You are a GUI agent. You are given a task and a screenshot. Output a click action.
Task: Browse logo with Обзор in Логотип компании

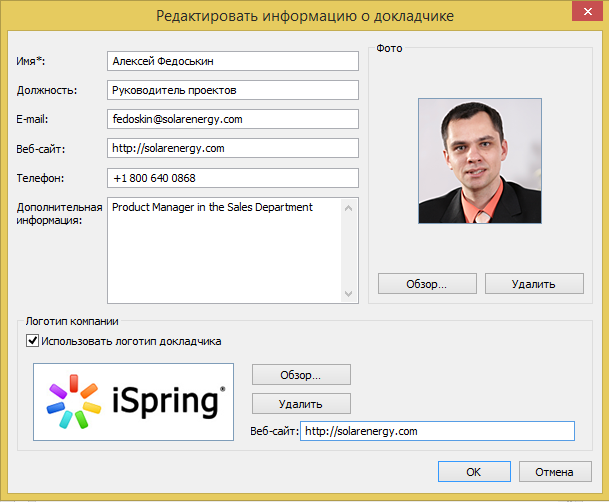pyautogui.click(x=301, y=375)
